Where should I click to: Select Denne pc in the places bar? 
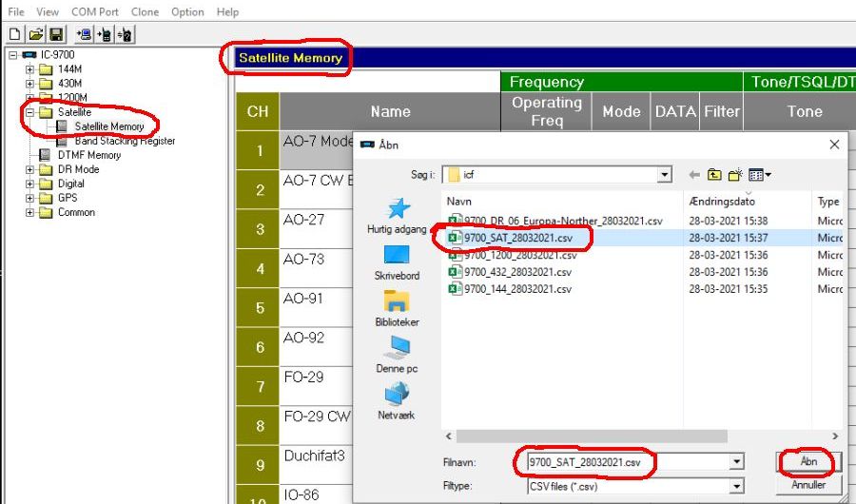pos(397,356)
